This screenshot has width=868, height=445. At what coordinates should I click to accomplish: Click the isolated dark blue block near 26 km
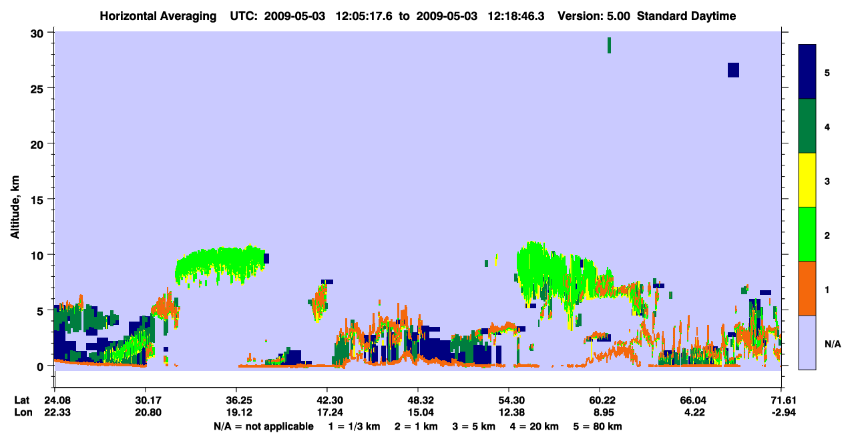click(733, 70)
